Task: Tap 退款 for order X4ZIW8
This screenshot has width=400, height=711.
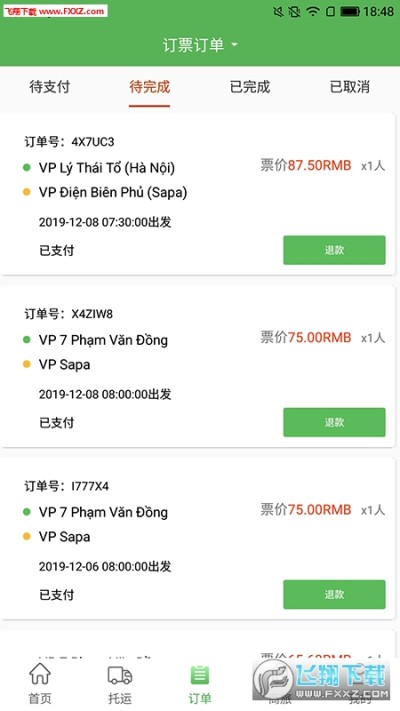Action: [334, 422]
